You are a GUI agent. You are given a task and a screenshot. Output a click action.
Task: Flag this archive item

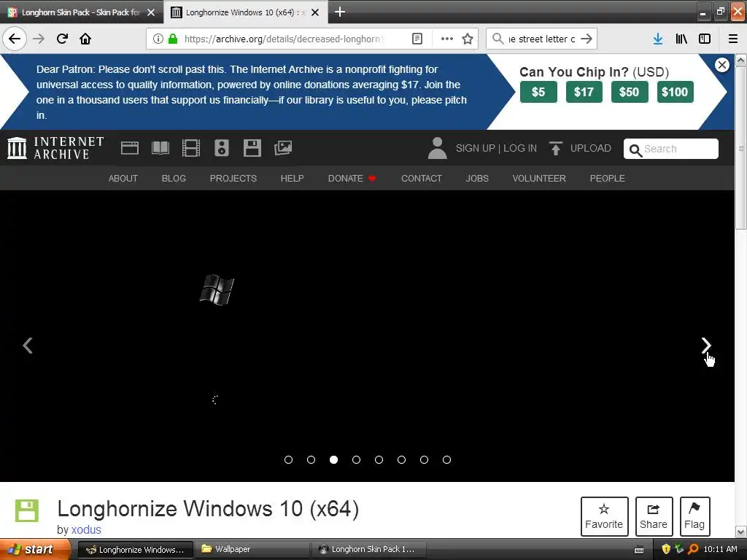[x=694, y=516]
